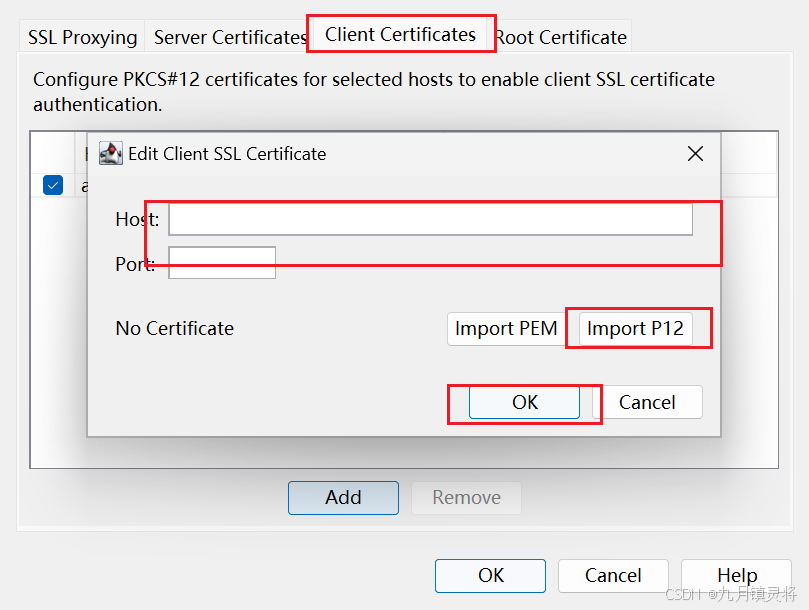Uncheck the enabled checkbox in the certificate list
The width and height of the screenshot is (809, 610).
click(53, 185)
